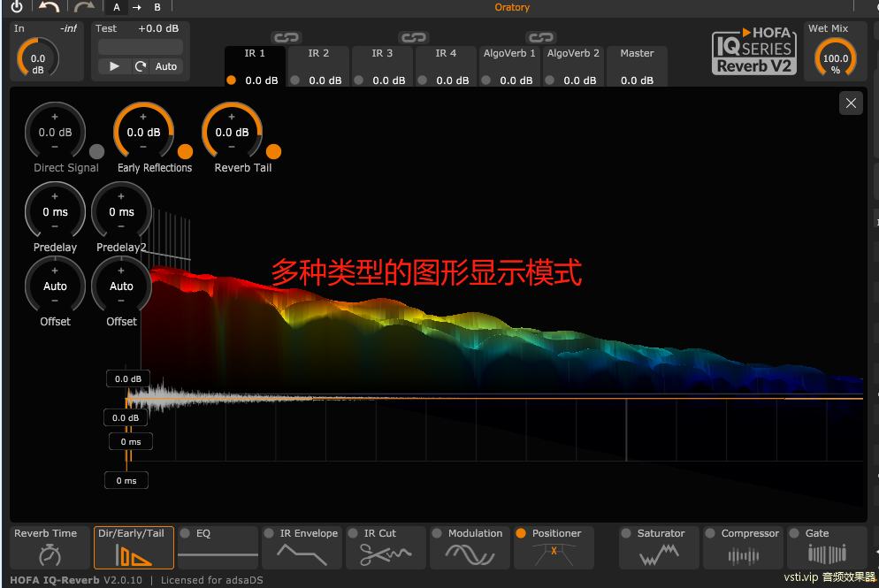Enable the Gate module toggle
879x588 pixels.
[794, 533]
